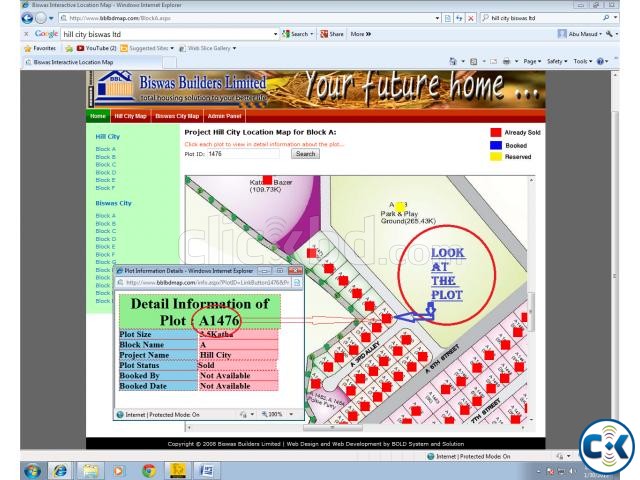
Task: Click the blue Booked legend swatch
Action: (496, 145)
